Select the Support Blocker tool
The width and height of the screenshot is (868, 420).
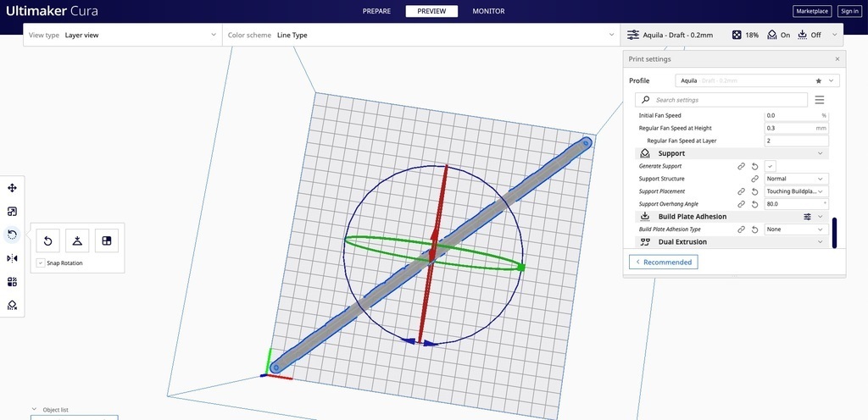[x=12, y=305]
